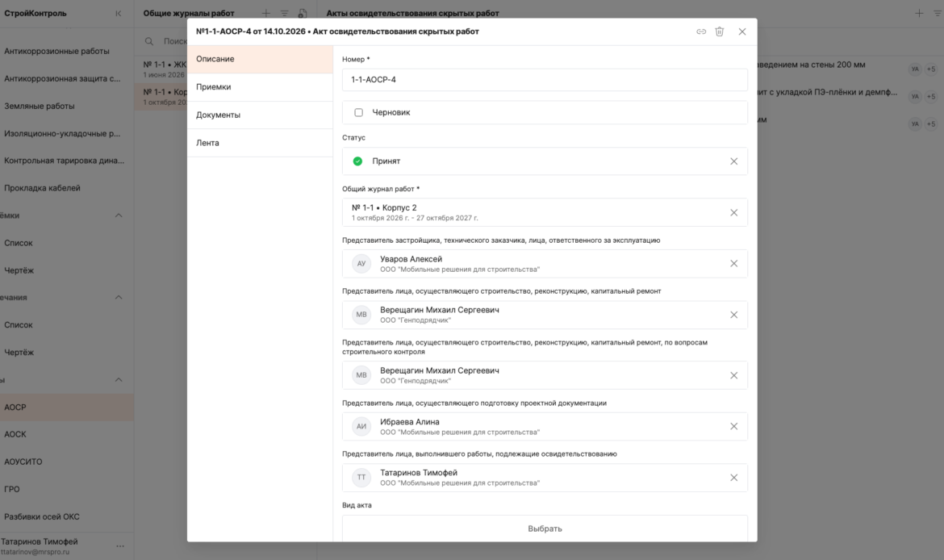Viewport: 944px width, 560px height.
Task: Open Антикоррозионные работы in the sidebar
Action: coord(67,51)
